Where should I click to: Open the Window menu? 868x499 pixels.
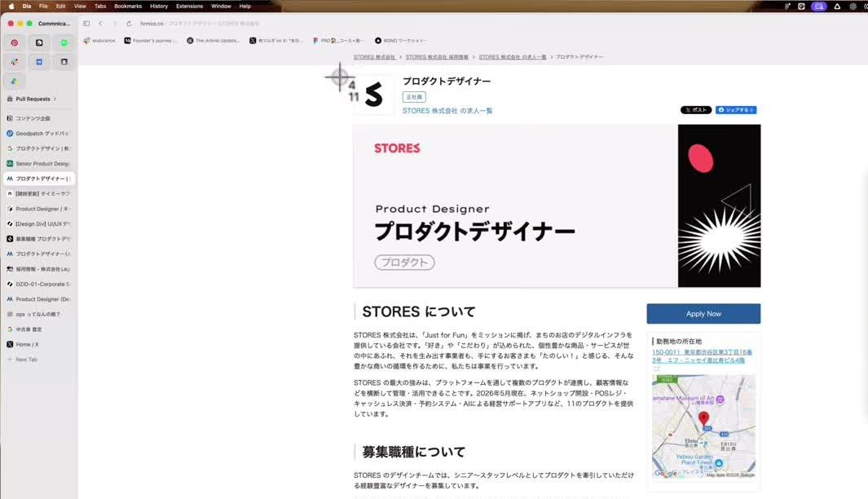221,6
